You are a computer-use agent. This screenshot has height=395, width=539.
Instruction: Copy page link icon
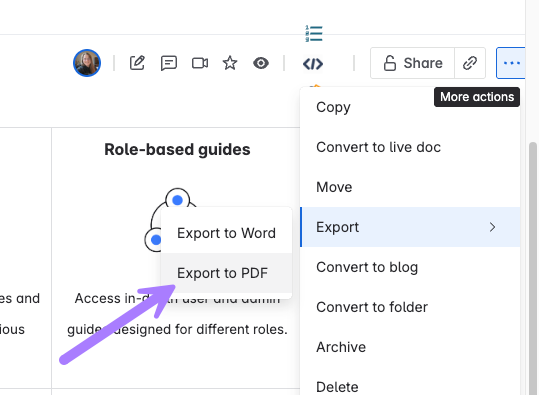(470, 63)
